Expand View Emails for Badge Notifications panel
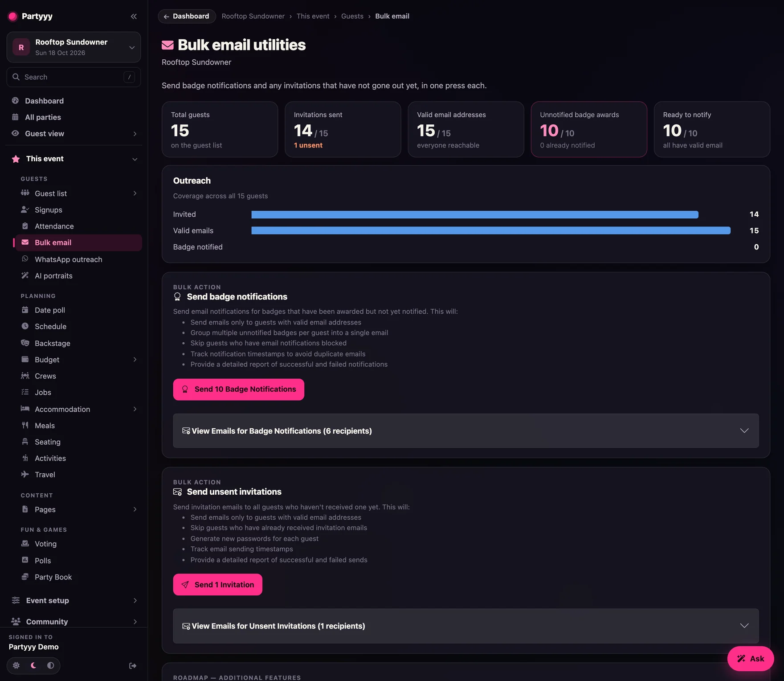 [466, 431]
